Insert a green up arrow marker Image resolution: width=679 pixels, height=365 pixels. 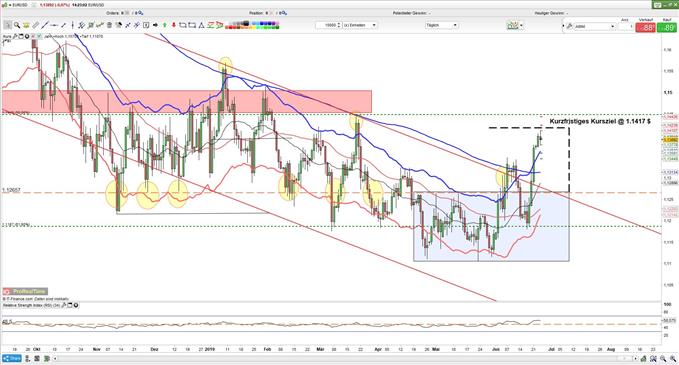(165, 25)
